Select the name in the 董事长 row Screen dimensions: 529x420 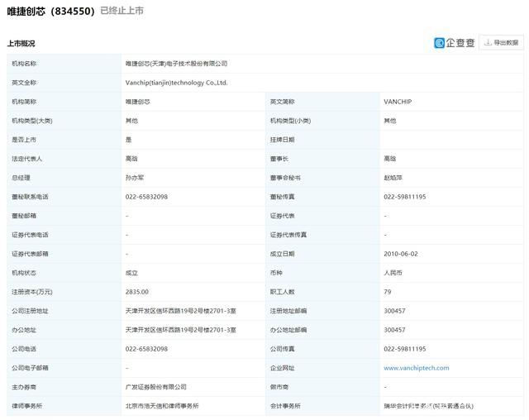(389, 159)
